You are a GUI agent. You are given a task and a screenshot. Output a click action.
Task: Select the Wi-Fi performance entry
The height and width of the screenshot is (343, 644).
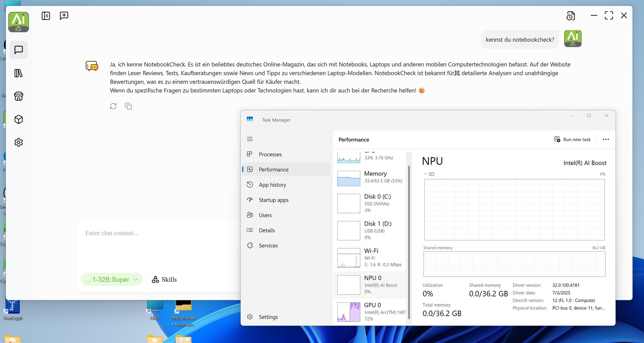coord(370,258)
